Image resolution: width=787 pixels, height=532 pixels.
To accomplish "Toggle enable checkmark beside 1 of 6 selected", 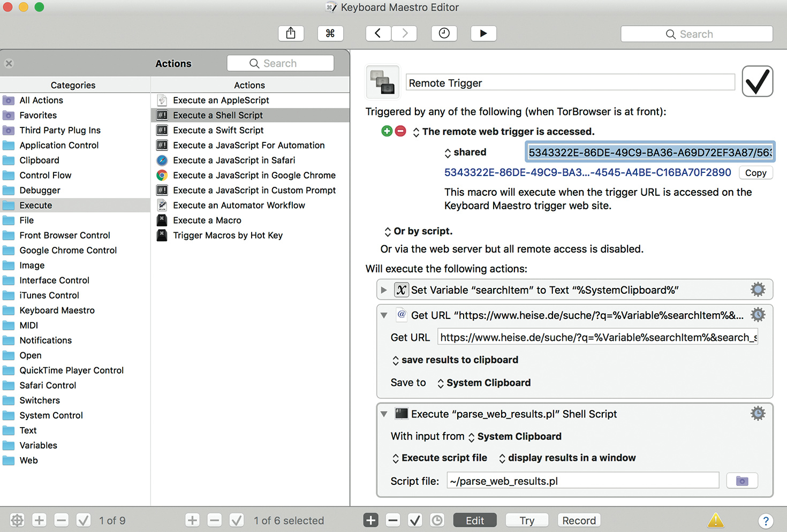I will tap(237, 520).
